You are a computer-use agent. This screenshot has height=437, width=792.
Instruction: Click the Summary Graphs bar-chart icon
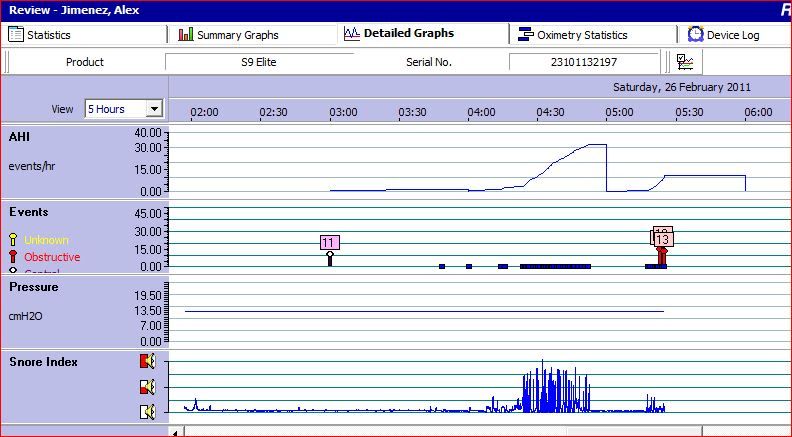pos(186,34)
